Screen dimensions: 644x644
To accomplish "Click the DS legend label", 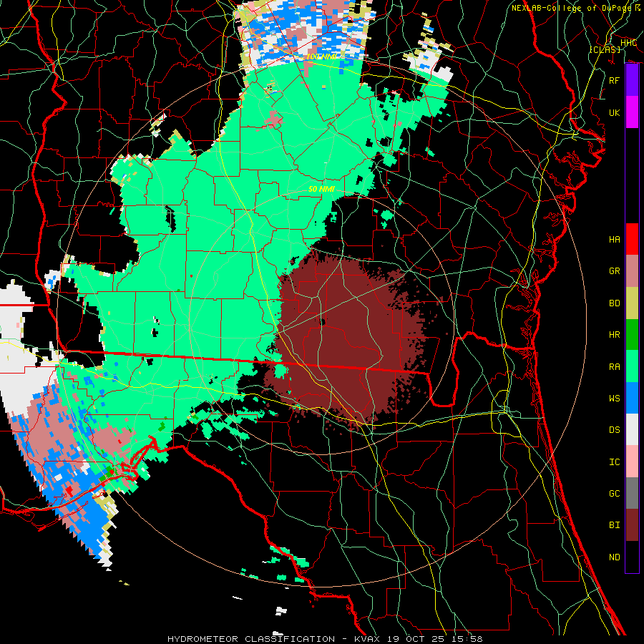I will pos(614,429).
